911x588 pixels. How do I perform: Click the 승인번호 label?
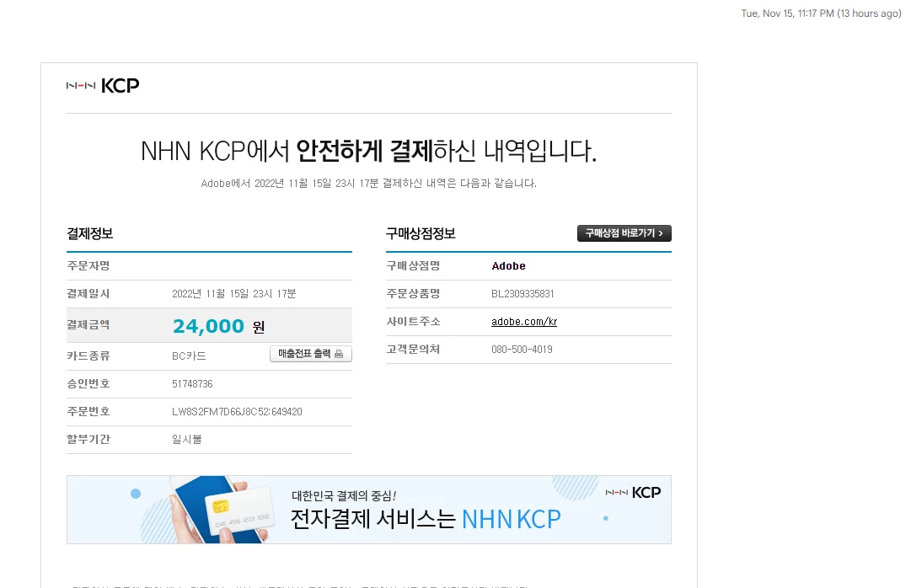pos(88,383)
